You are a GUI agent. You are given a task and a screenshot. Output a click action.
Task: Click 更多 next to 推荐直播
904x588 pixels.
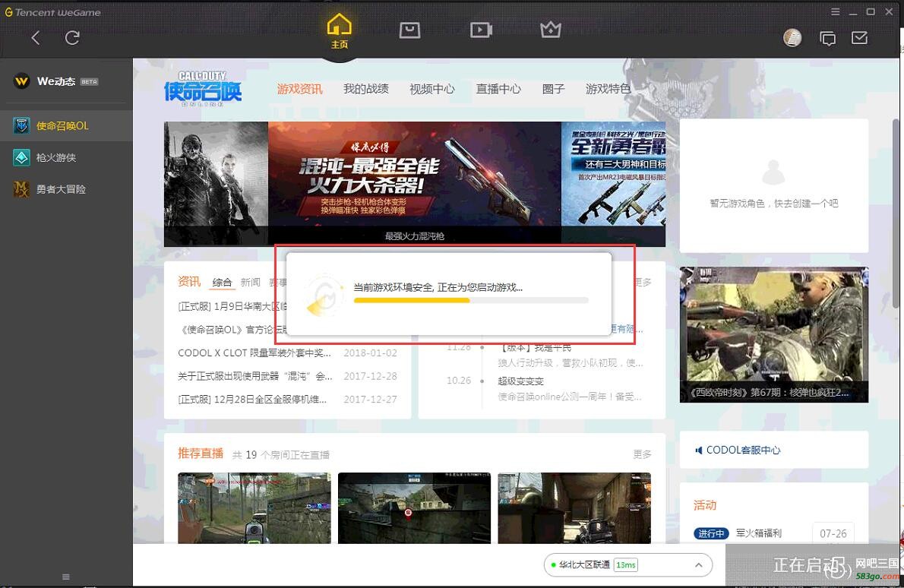[642, 454]
